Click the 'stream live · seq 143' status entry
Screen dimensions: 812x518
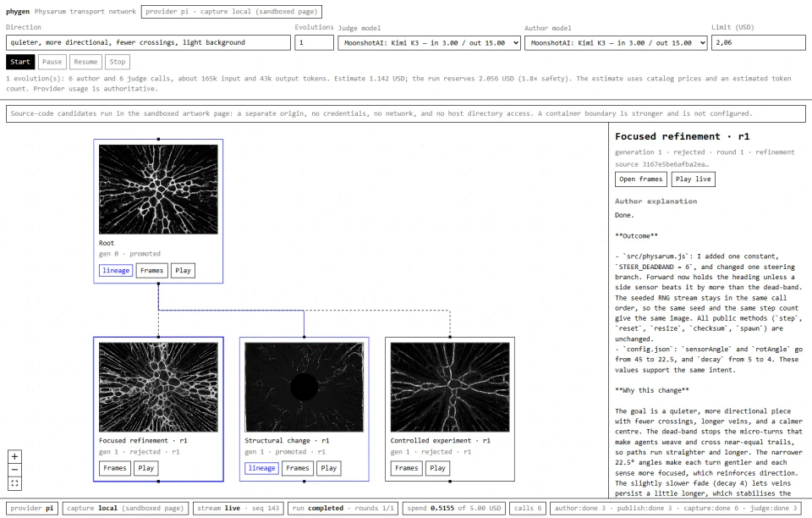(x=239, y=508)
